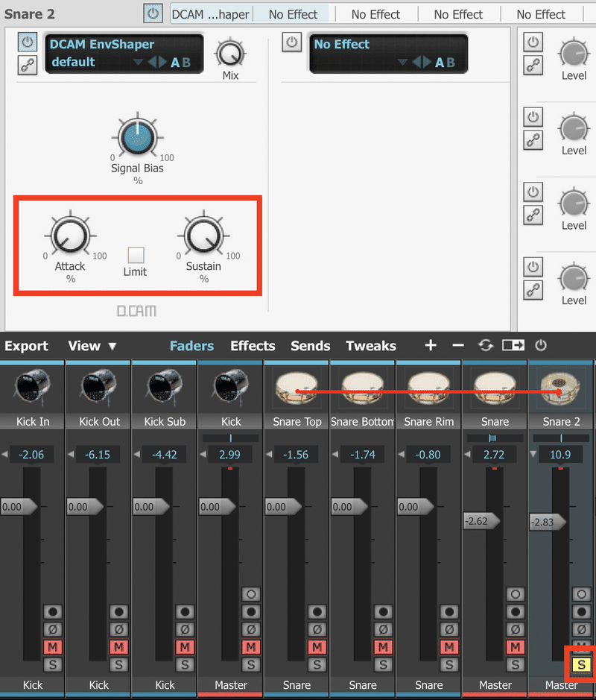
Task: Invert phase on Snare Bottom channel
Action: tap(383, 629)
